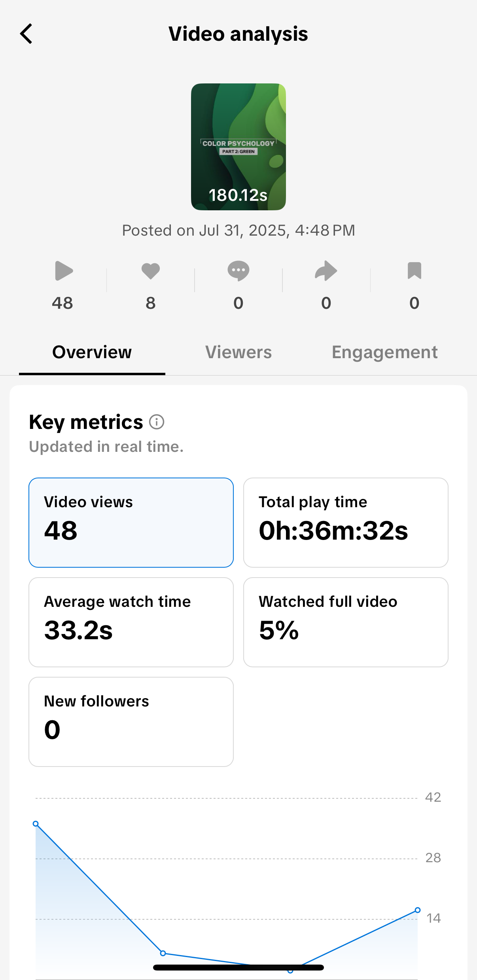Tap the play count icon
The height and width of the screenshot is (980, 477).
[63, 271]
